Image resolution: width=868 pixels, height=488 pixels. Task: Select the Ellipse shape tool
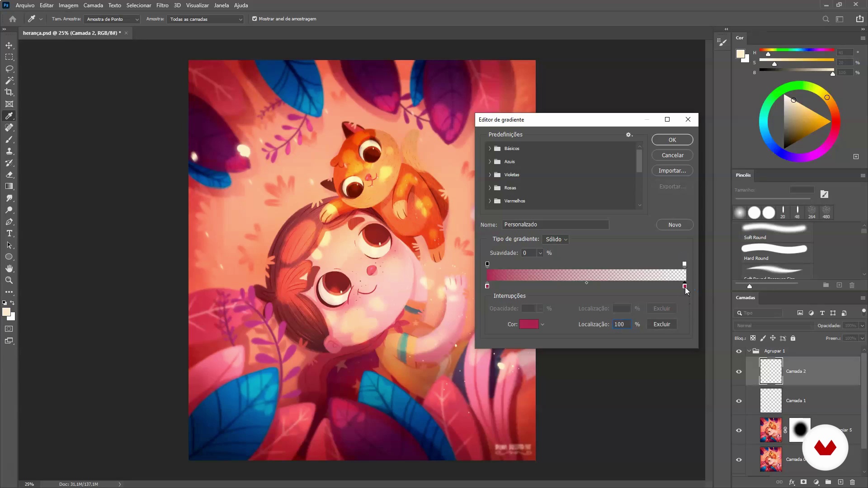point(9,257)
